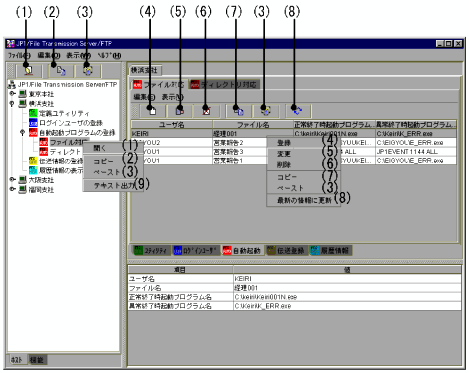Click the Copy icon in the right panel toolbar
The image size is (469, 373).
pyautogui.click(x=239, y=110)
